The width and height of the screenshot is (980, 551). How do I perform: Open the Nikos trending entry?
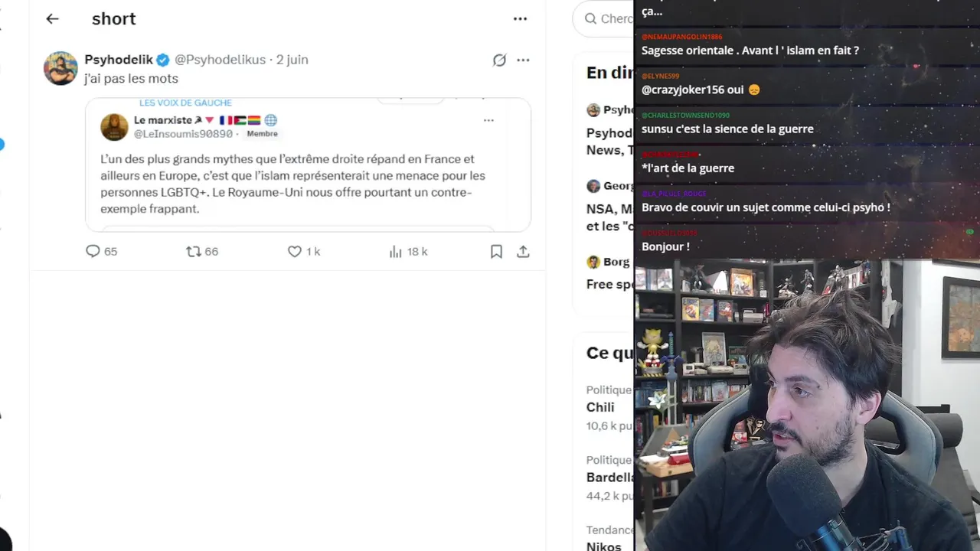(604, 546)
